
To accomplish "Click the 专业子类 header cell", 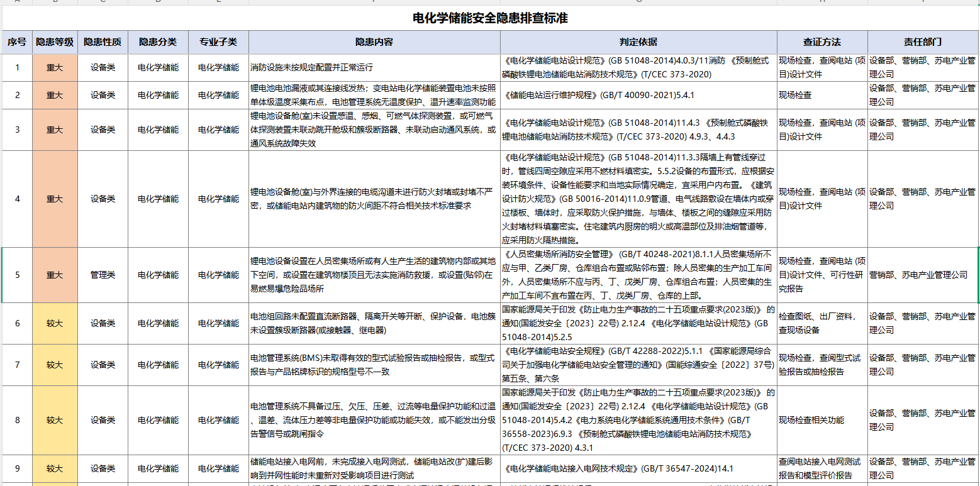I will (218, 42).
